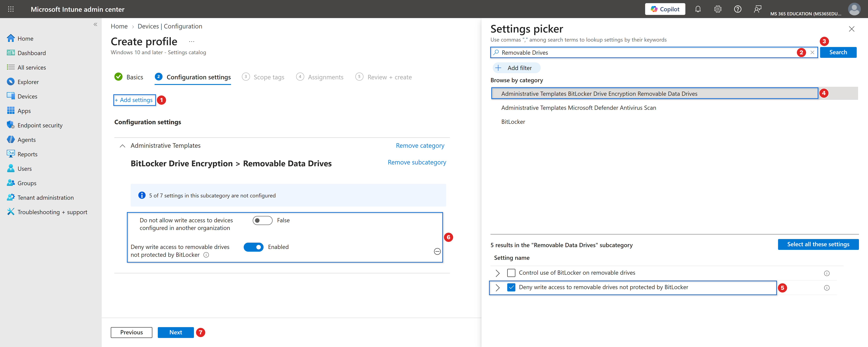Image resolution: width=868 pixels, height=347 pixels.
Task: Click Remove subcategory link
Action: (x=417, y=162)
